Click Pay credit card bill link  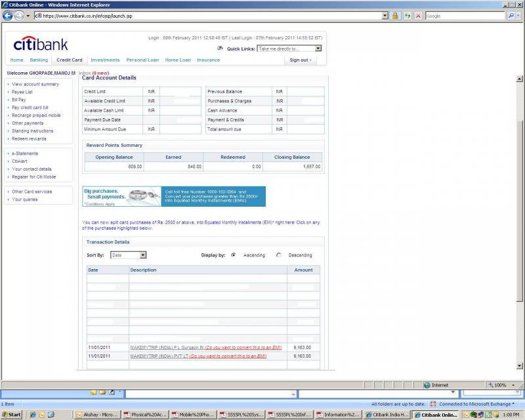point(30,108)
